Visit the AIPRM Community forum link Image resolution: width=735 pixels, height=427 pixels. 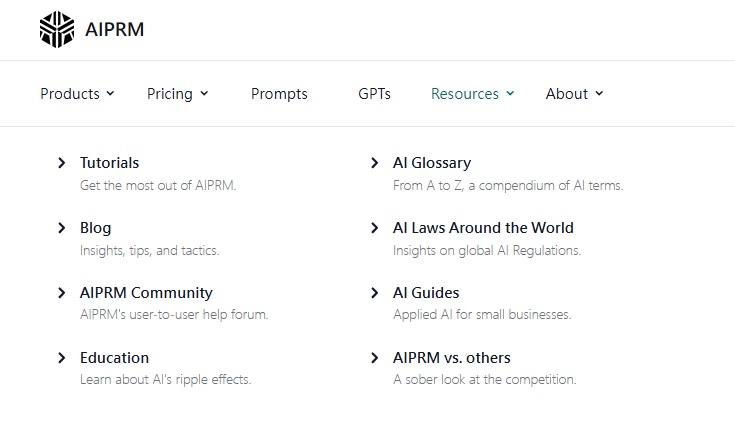(x=146, y=292)
